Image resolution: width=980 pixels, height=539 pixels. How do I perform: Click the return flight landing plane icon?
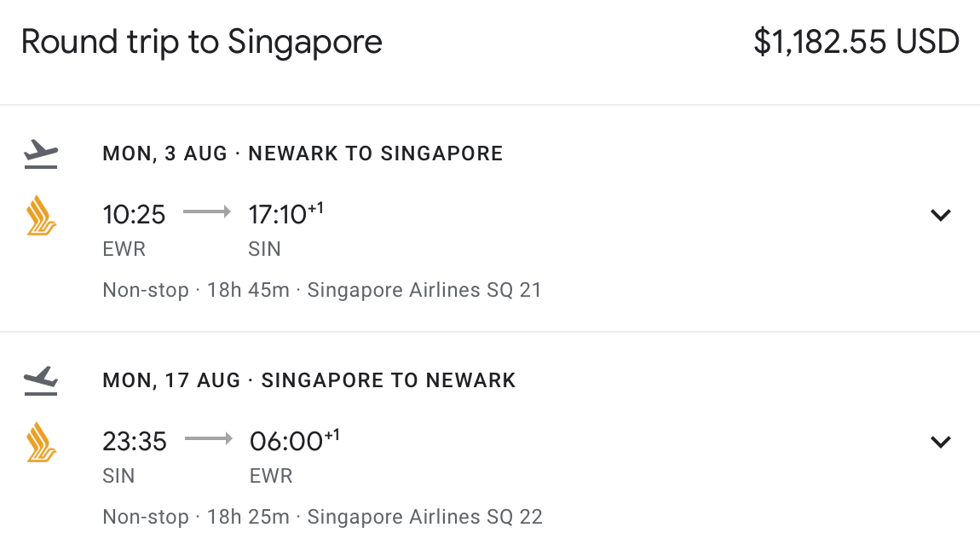pyautogui.click(x=40, y=380)
